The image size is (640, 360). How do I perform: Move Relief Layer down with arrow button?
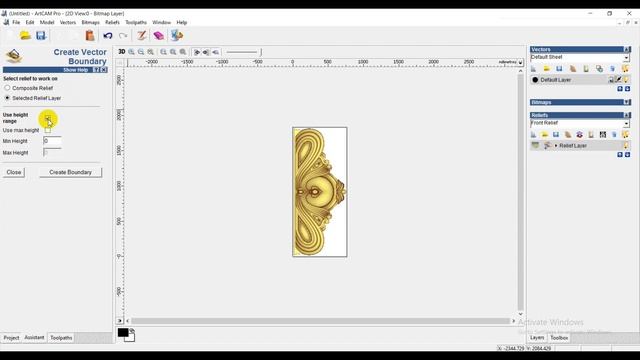(x=627, y=155)
